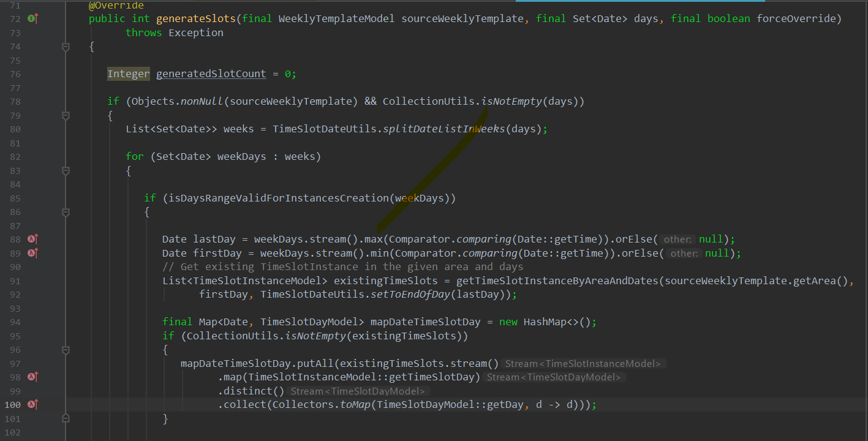The height and width of the screenshot is (441, 868).
Task: Click the 'other:' inlay hint on line 88
Action: [x=677, y=239]
